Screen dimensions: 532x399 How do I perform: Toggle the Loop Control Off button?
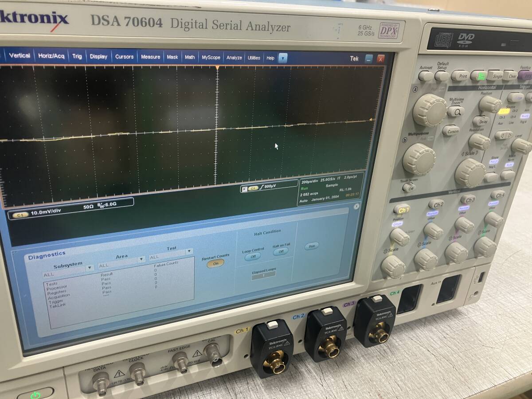pos(253,256)
